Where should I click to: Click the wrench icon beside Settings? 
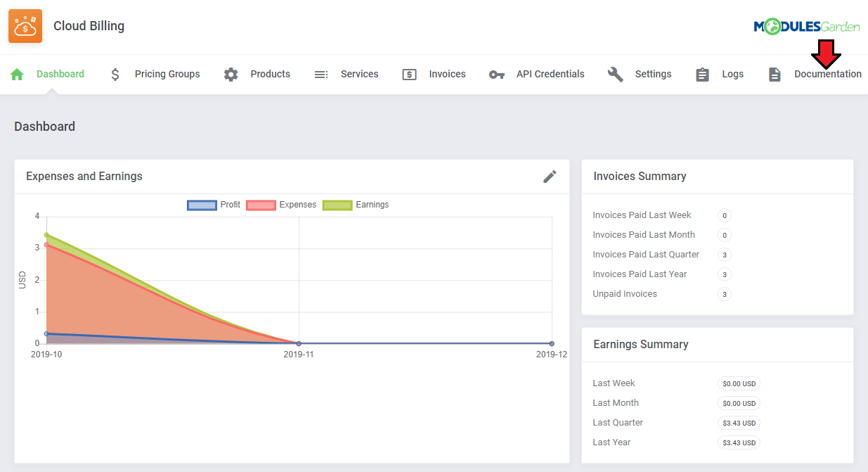(x=616, y=74)
